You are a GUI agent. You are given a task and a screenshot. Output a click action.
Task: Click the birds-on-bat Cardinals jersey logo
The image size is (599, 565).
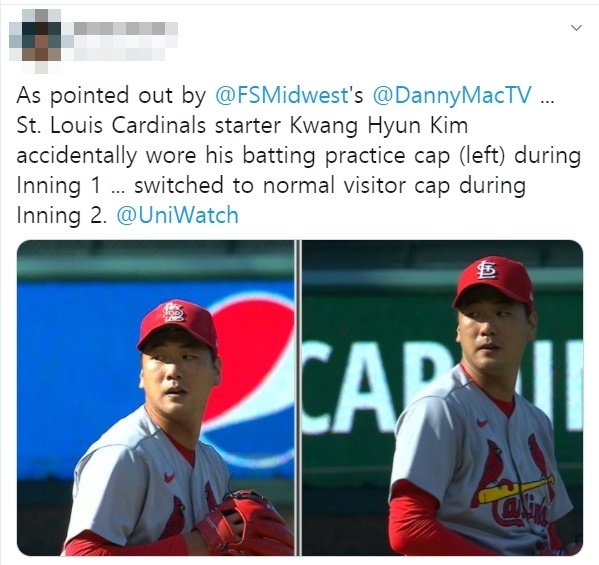513,483
